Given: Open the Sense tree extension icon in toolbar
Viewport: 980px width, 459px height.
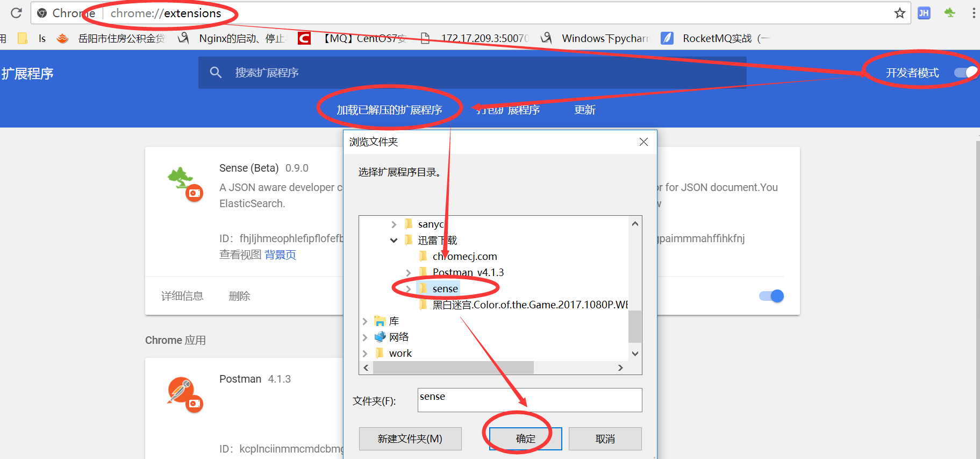Looking at the screenshot, I should (x=950, y=12).
